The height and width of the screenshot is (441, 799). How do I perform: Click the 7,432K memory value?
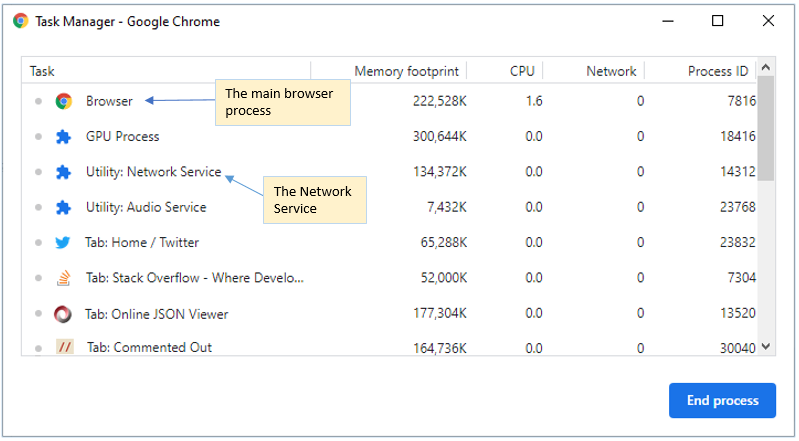tap(446, 207)
